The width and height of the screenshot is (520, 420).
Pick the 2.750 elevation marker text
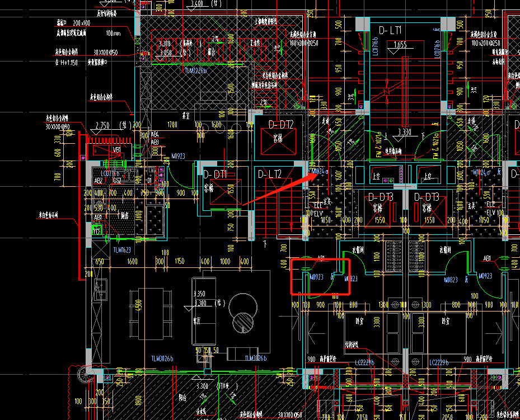[x=102, y=125]
